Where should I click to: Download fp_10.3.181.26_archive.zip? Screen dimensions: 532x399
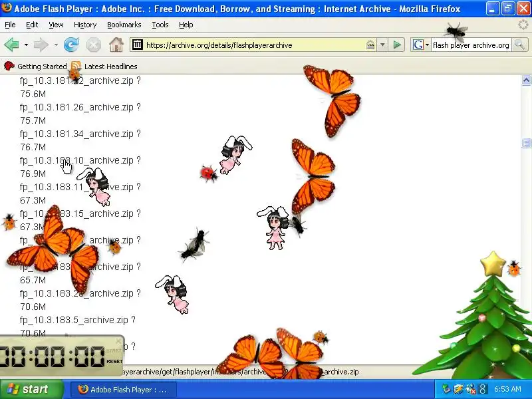(76, 107)
